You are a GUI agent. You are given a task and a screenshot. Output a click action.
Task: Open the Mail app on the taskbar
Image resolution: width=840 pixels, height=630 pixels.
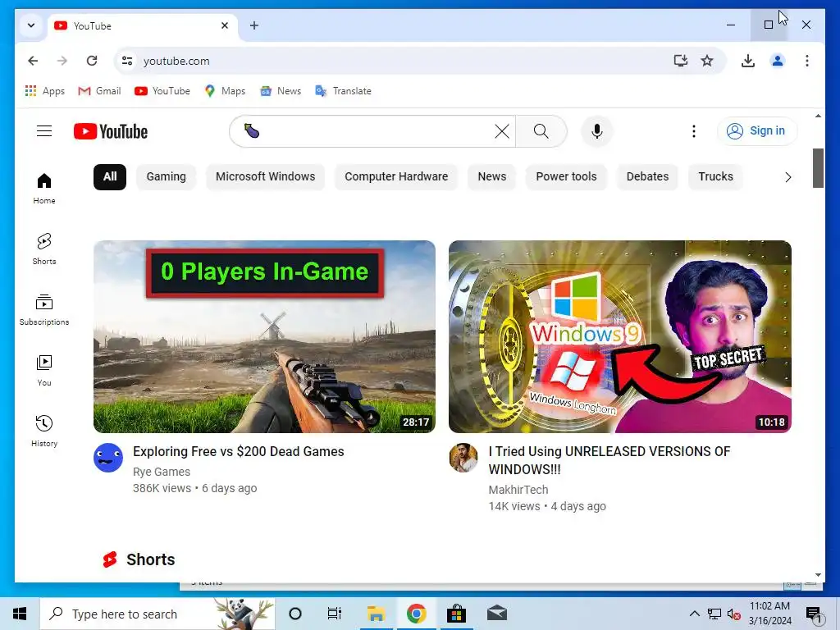coord(497,614)
